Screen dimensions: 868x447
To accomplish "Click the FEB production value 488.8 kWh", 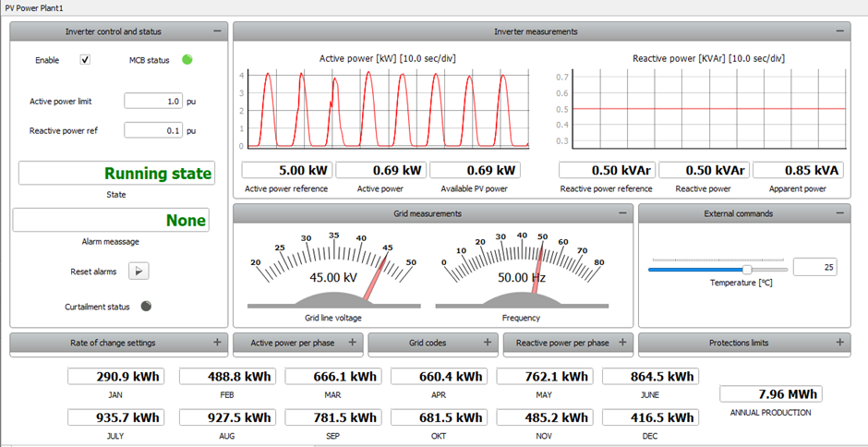I will [227, 377].
